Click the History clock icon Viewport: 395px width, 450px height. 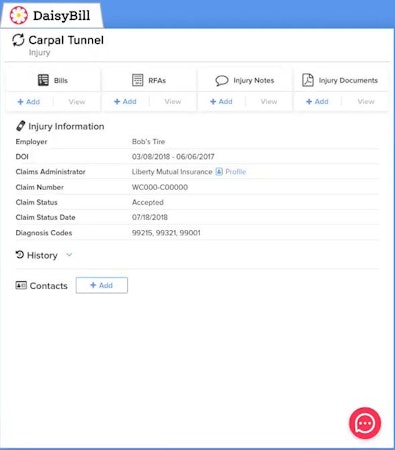tap(20, 255)
